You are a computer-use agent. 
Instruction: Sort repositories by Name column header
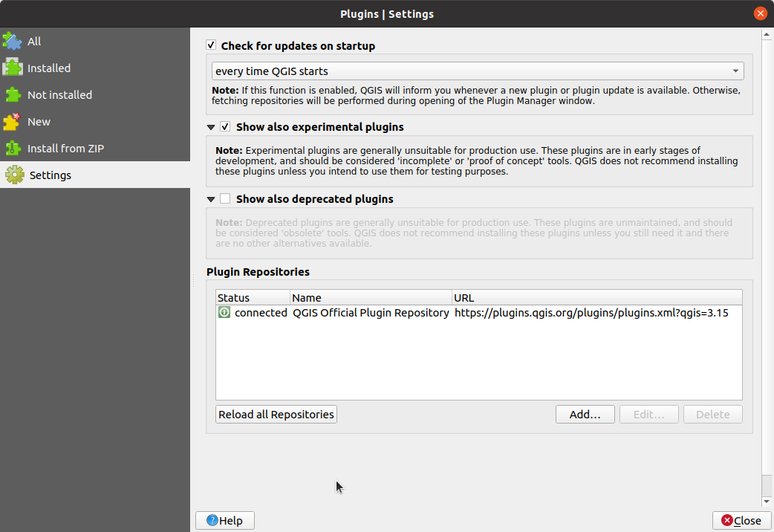pos(371,298)
